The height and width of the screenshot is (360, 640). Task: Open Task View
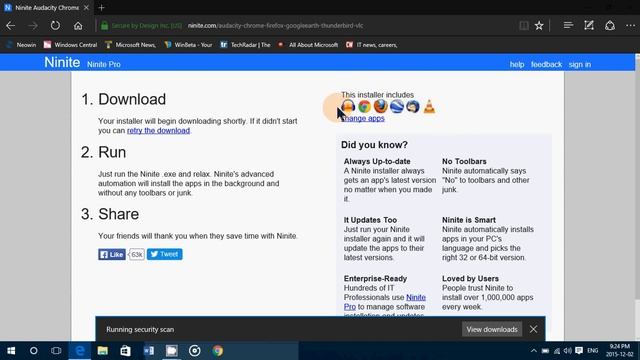coord(56,351)
